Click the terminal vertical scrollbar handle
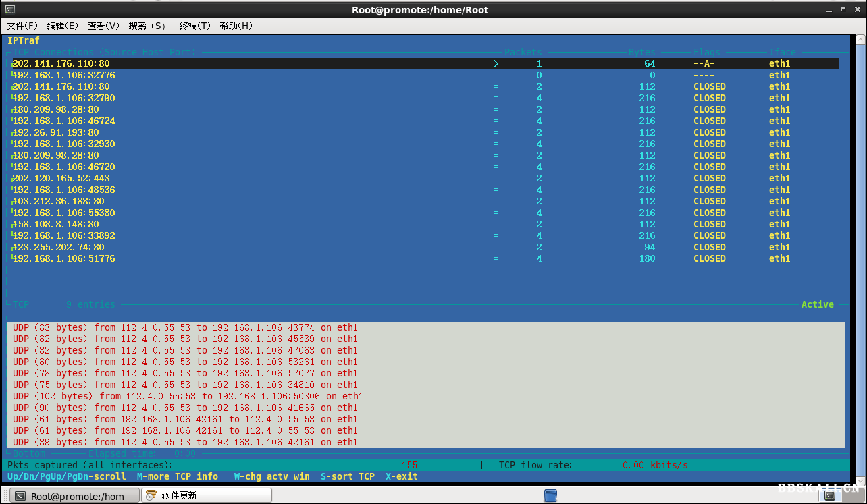This screenshot has width=867, height=504. pyautogui.click(x=860, y=260)
